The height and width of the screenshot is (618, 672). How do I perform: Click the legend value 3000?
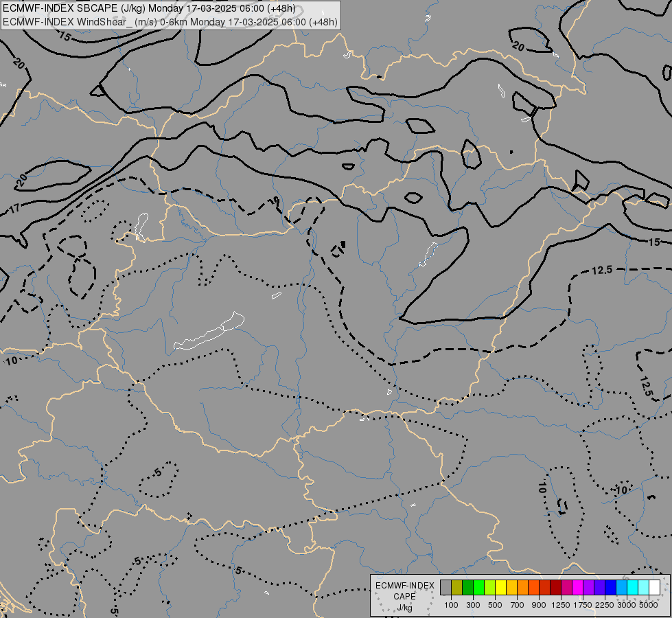point(627,605)
